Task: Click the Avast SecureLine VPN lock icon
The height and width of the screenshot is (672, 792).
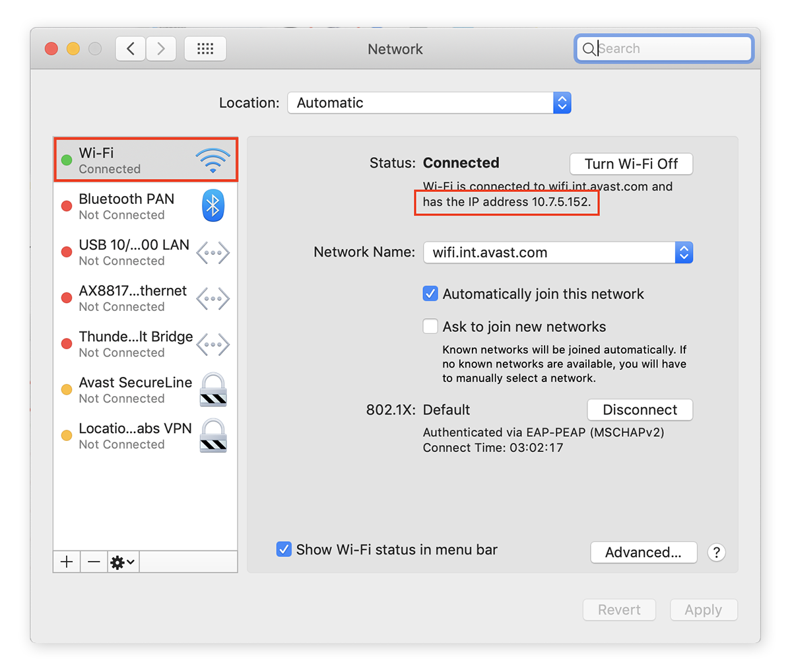Action: (x=213, y=389)
